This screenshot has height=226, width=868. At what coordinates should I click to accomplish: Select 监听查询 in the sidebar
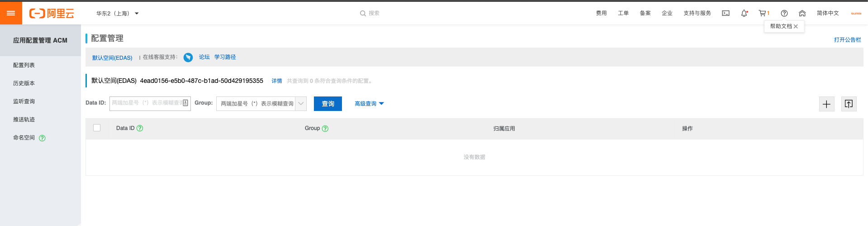pyautogui.click(x=24, y=101)
